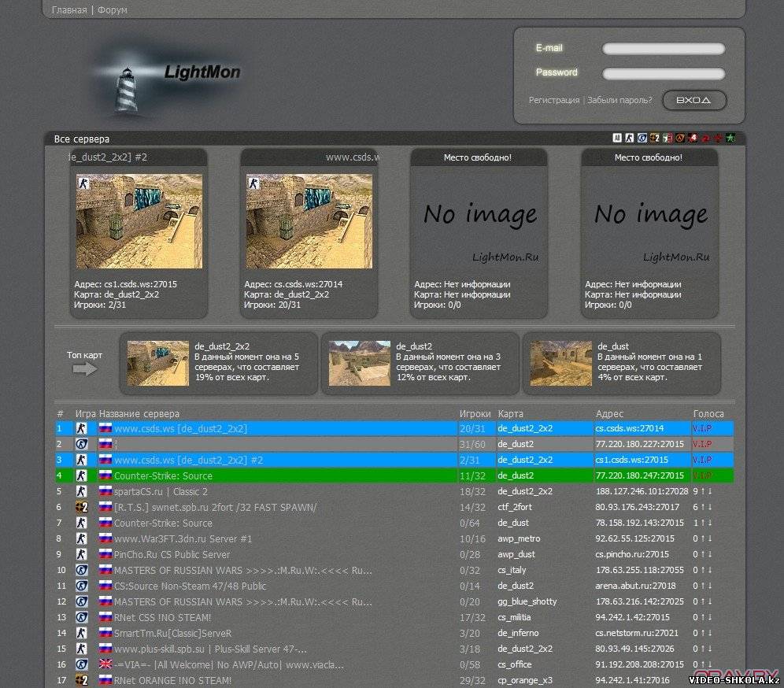Click Забыли пароль? link

[619, 100]
